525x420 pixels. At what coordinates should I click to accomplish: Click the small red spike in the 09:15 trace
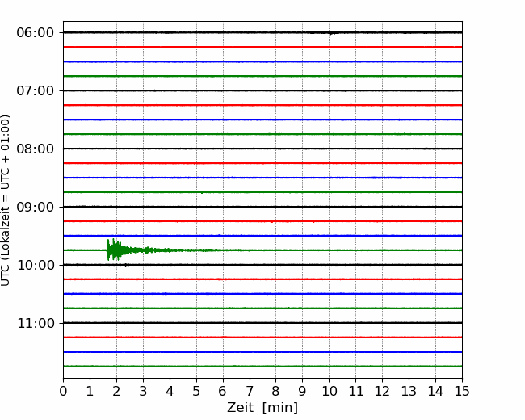[272, 221]
